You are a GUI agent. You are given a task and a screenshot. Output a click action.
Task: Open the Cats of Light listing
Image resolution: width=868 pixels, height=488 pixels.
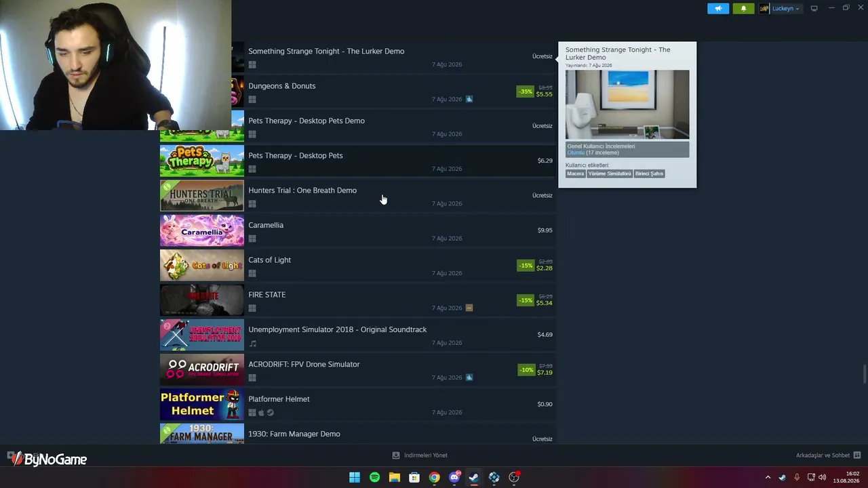tap(269, 260)
